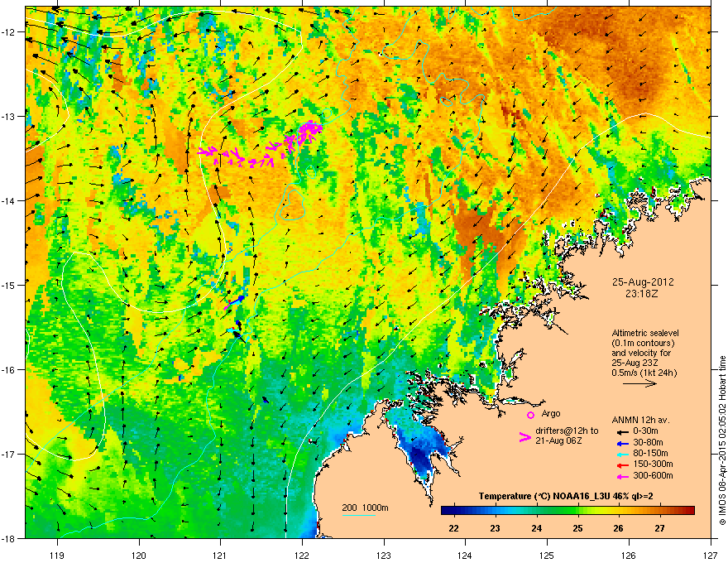Click the magenta drifters arrowhead legend symbol
The width and height of the screenshot is (728, 563).
(x=524, y=436)
